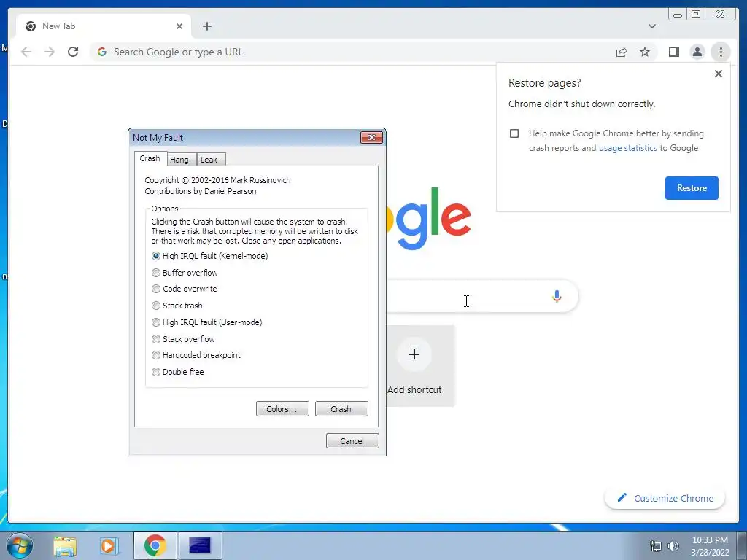The image size is (747, 560).
Task: Open Chrome three-dot menu
Action: [721, 52]
